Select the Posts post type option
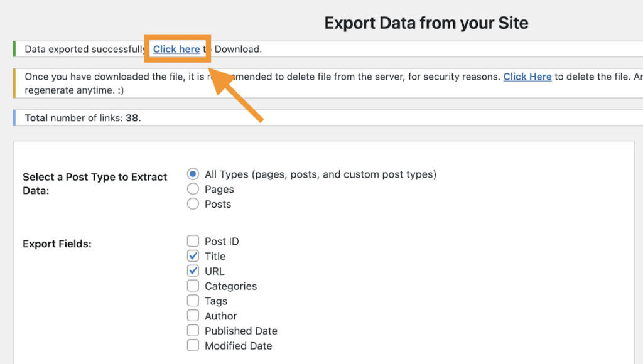This screenshot has width=643, height=364. (194, 204)
